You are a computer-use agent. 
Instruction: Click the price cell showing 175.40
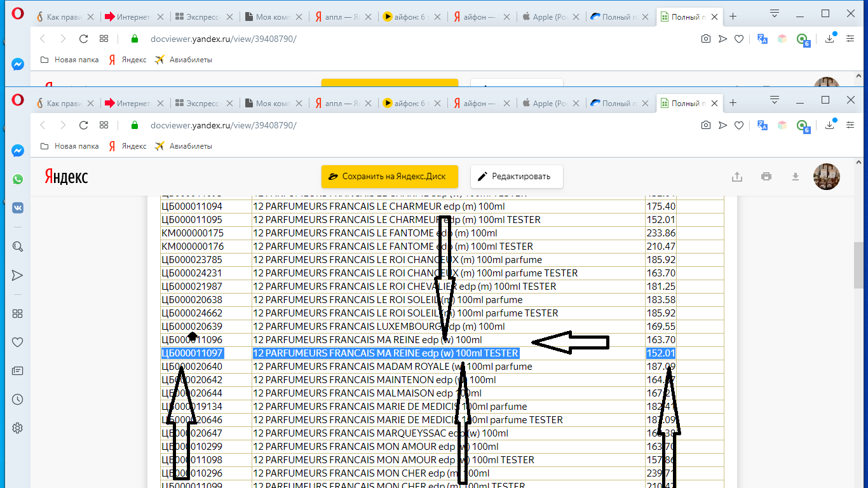(660, 207)
